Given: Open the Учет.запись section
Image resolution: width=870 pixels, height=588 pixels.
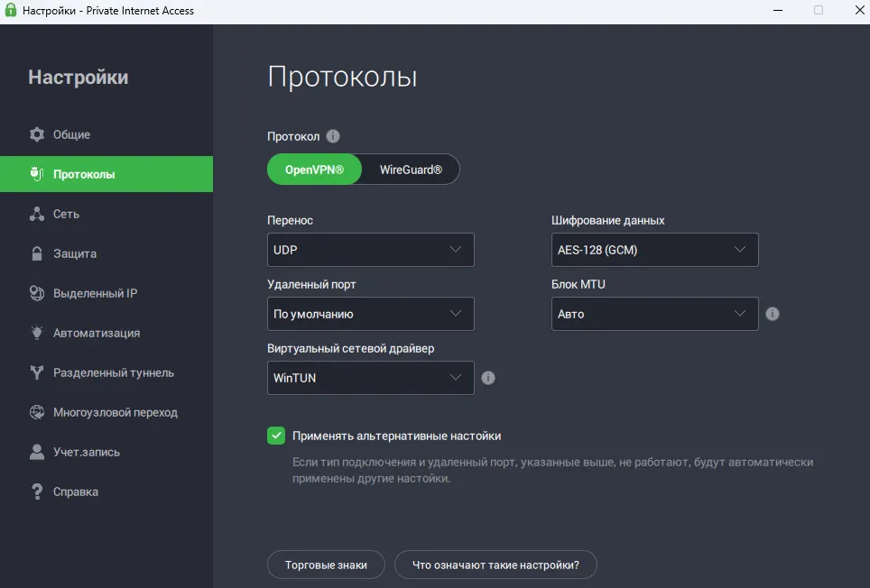Looking at the screenshot, I should [x=36, y=452].
